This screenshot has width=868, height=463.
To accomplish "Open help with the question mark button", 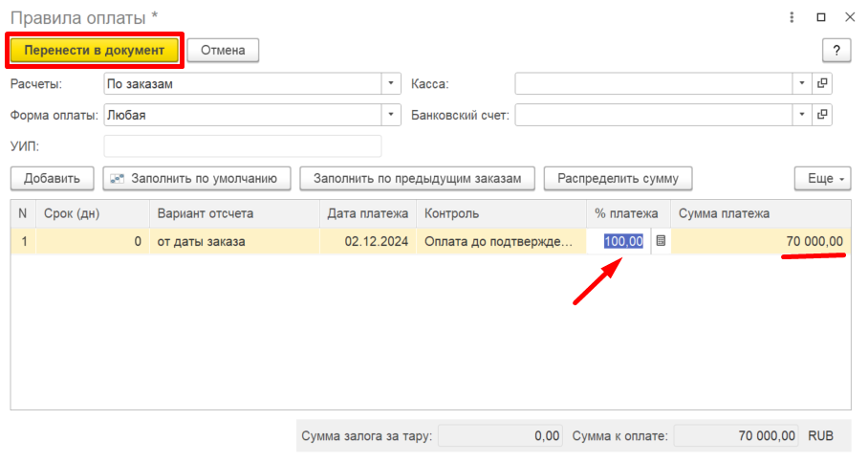I will (836, 51).
